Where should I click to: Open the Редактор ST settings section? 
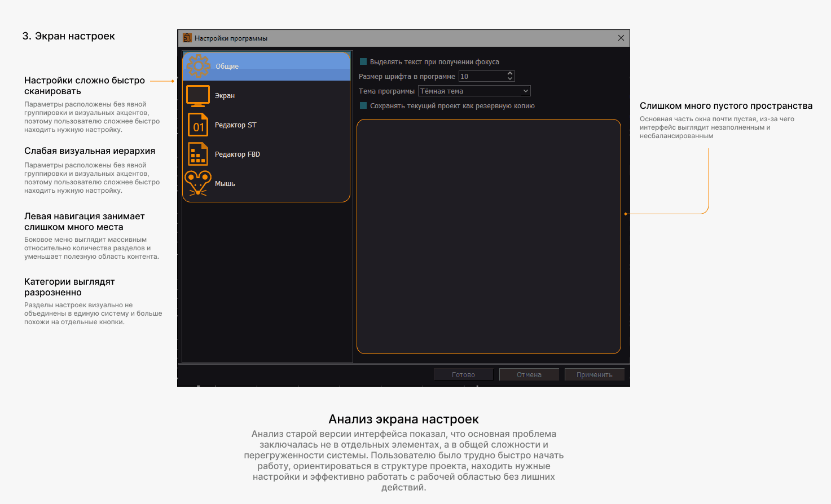point(266,125)
